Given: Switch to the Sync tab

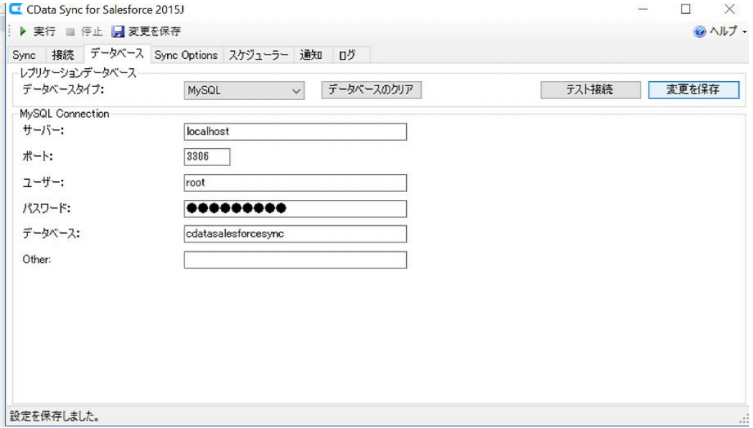Looking at the screenshot, I should [x=24, y=55].
